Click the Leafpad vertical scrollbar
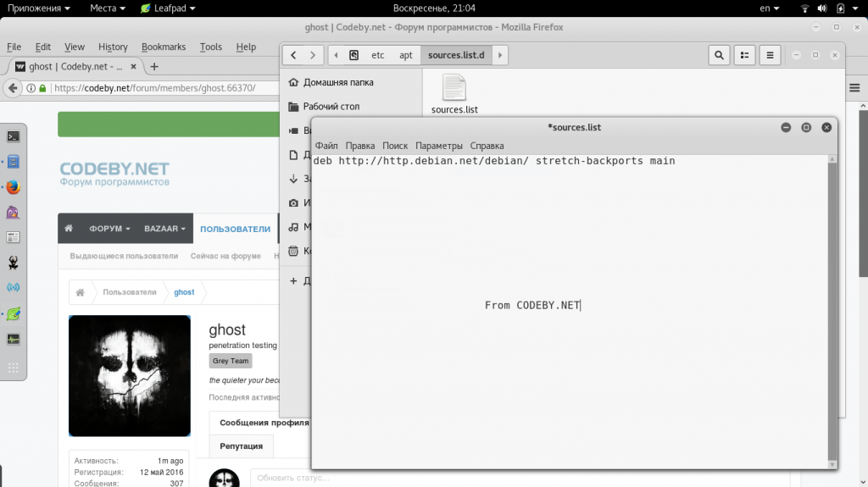868x487 pixels. [x=832, y=313]
